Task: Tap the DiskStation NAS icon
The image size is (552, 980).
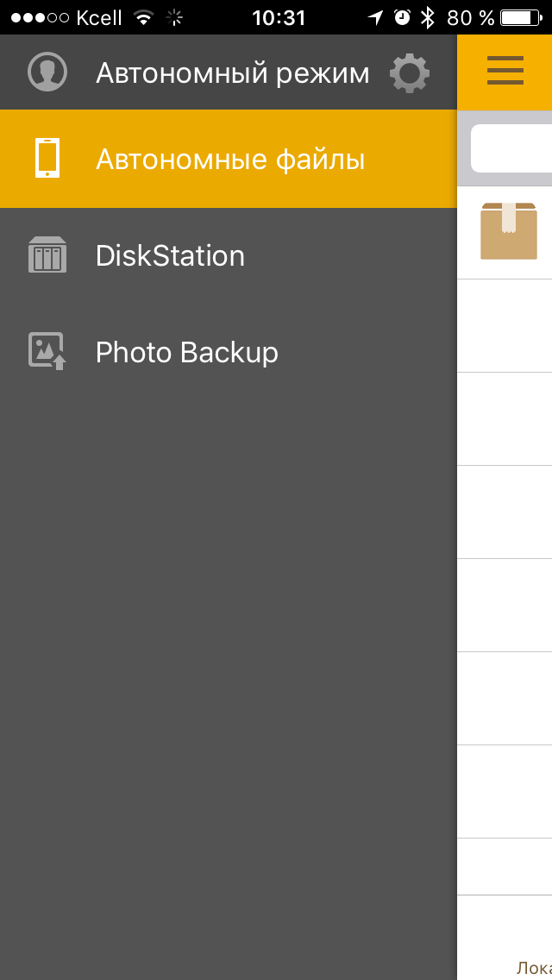Action: tap(47, 255)
